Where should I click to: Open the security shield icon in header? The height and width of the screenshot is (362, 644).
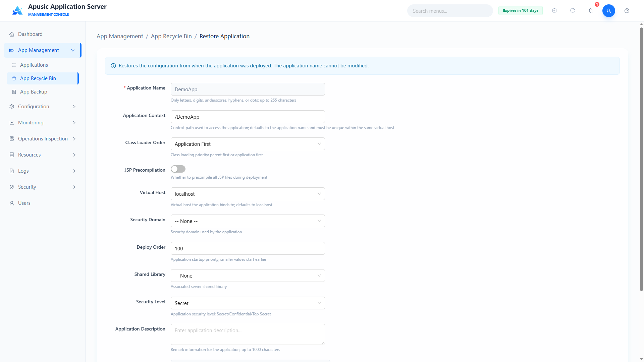click(554, 11)
